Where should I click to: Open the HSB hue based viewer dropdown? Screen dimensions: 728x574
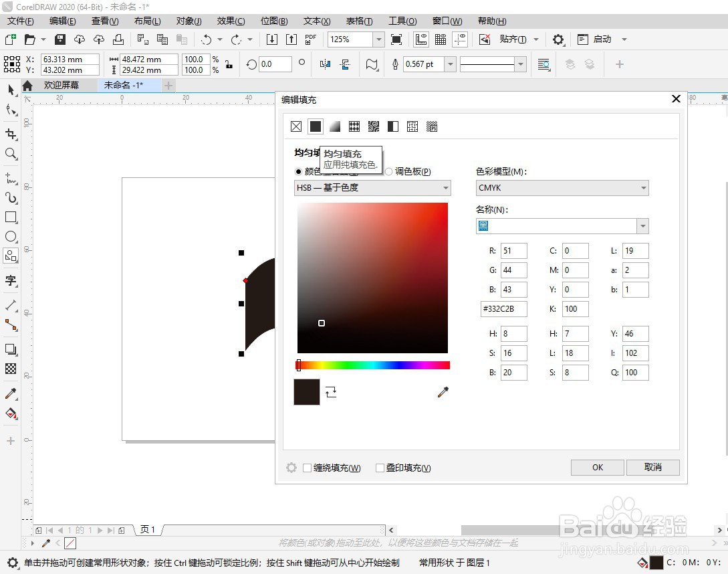click(372, 188)
